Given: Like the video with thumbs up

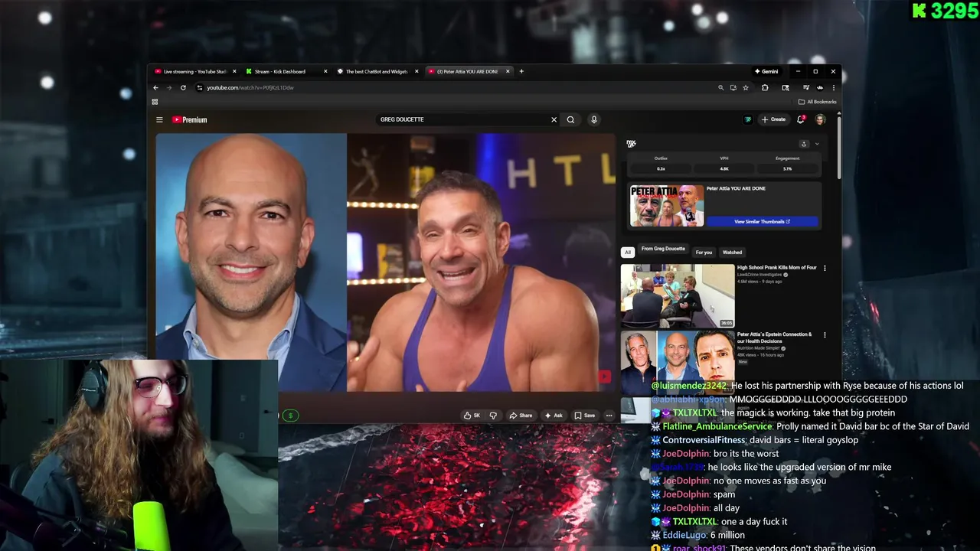Looking at the screenshot, I should click(x=472, y=416).
